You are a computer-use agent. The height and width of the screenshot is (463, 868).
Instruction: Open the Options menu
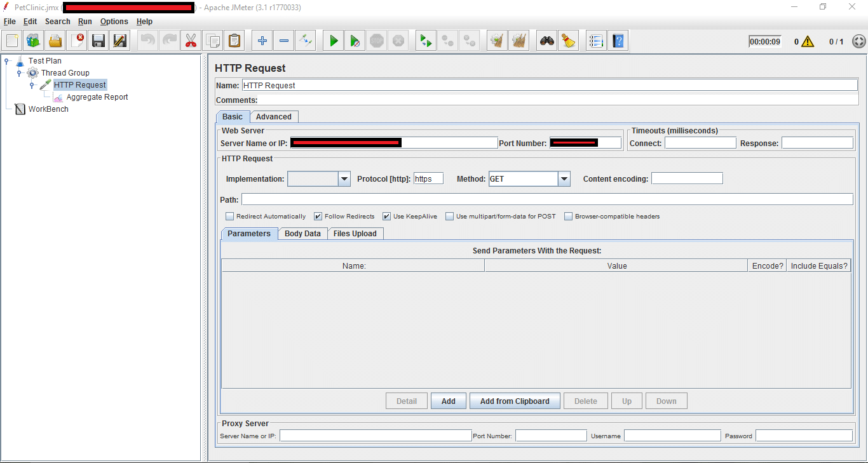114,22
